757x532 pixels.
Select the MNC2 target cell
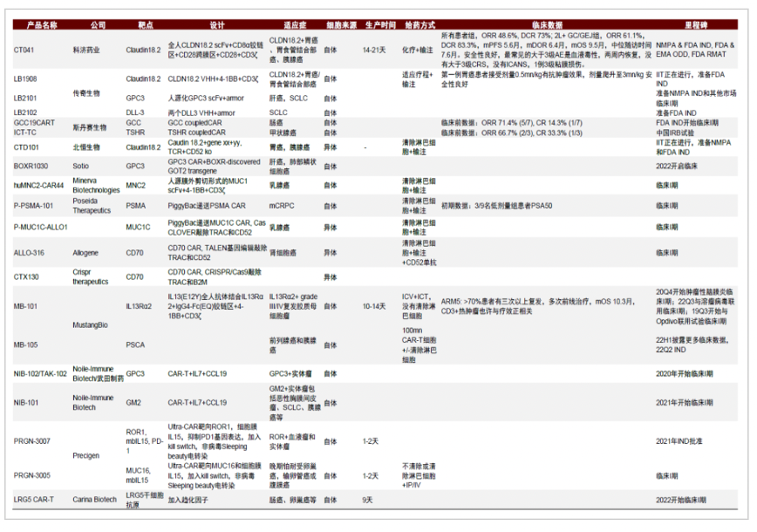click(x=136, y=186)
